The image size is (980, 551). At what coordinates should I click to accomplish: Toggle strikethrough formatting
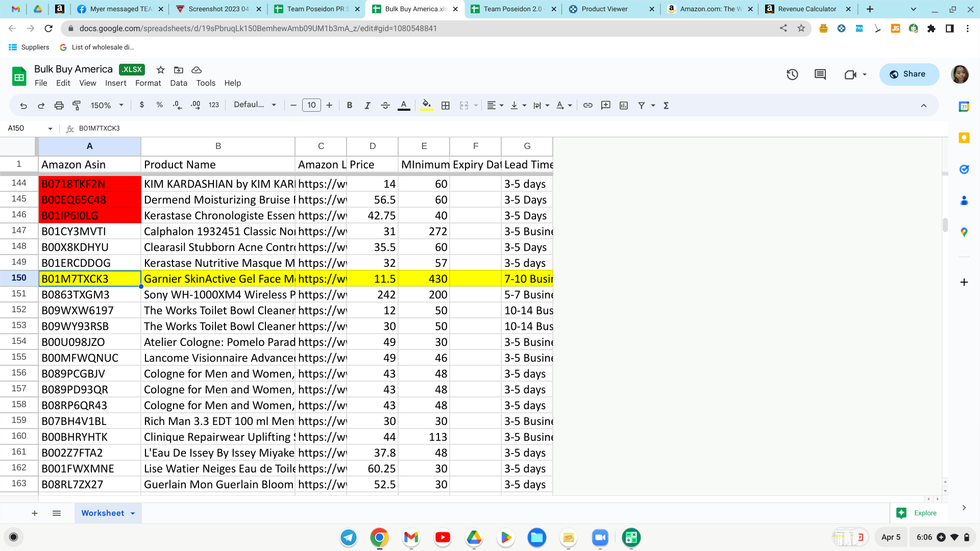coord(385,105)
